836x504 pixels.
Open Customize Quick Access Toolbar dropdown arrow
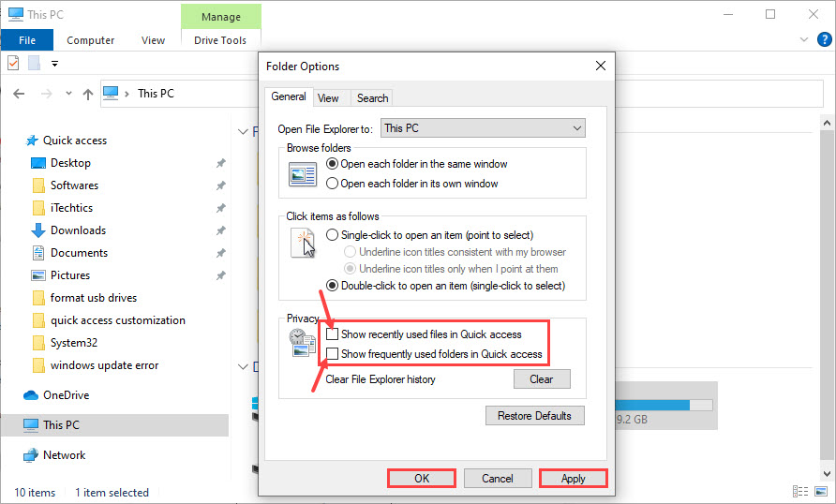click(x=54, y=64)
